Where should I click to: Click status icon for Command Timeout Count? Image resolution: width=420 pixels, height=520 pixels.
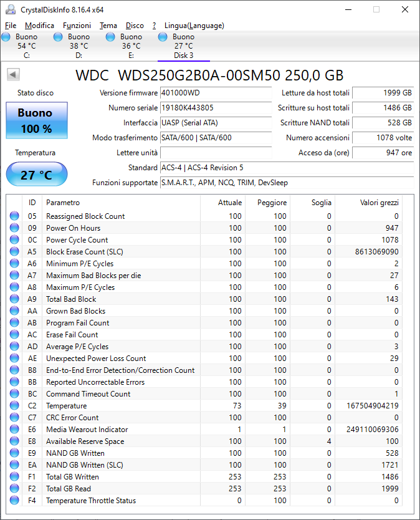(x=14, y=393)
